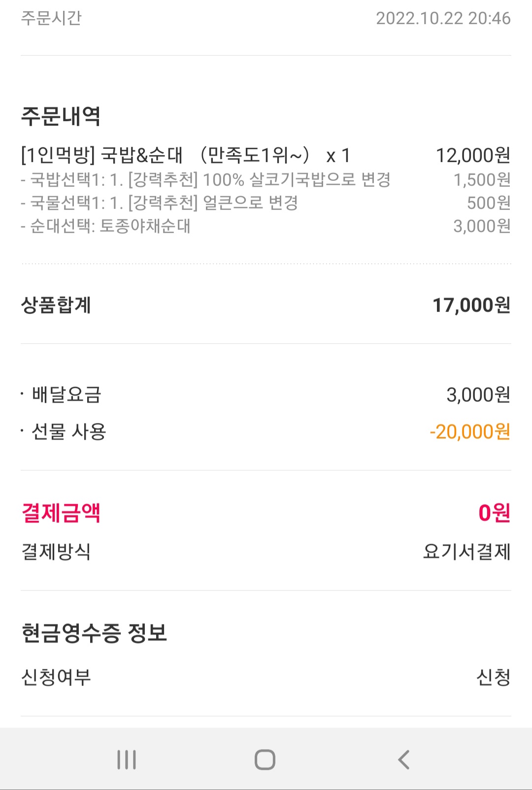Tap the Android home button icon
This screenshot has height=790, width=532.
point(265,759)
